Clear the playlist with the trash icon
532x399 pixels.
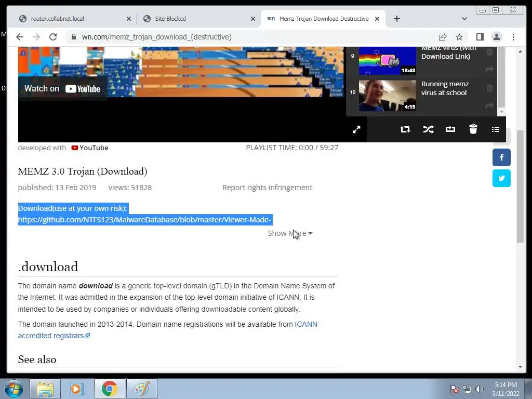pos(473,129)
